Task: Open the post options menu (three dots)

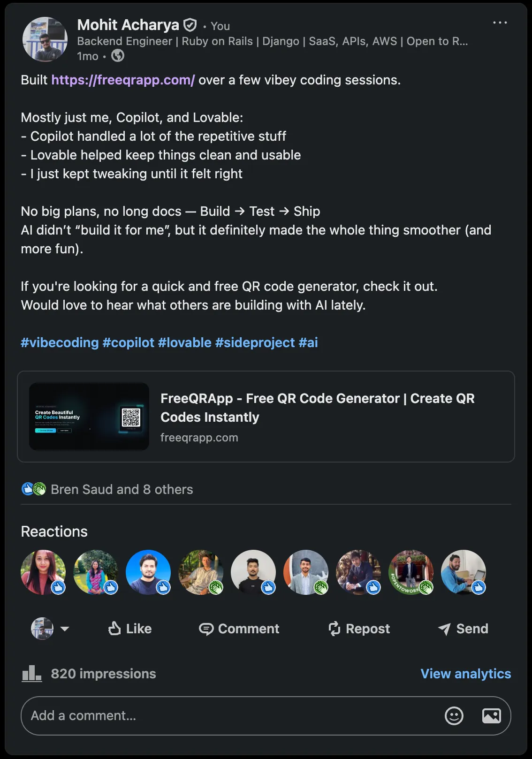Action: (501, 22)
